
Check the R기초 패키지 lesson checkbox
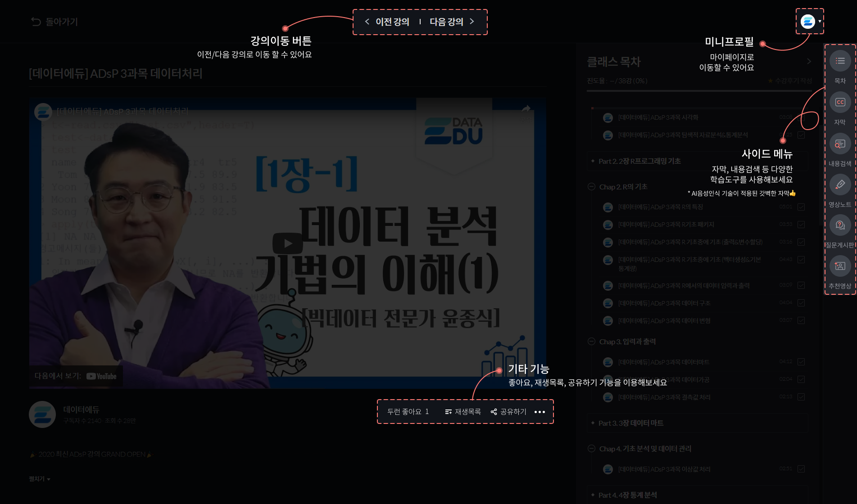[x=801, y=225]
